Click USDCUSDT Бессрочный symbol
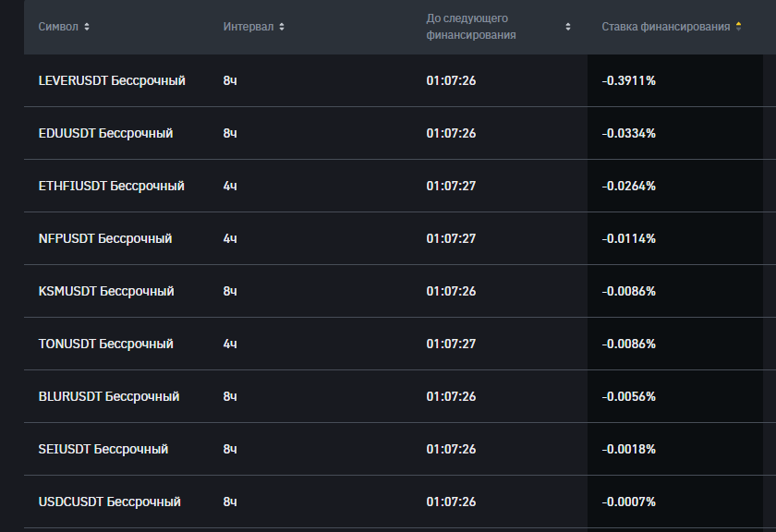The height and width of the screenshot is (532, 776). tap(109, 502)
